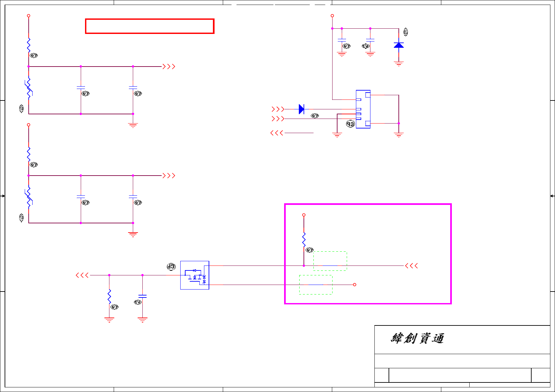Click the left border arrow marker

[x=3, y=196]
